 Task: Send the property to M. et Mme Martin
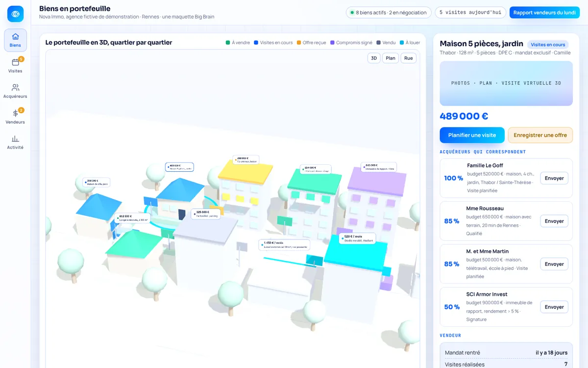click(x=554, y=264)
